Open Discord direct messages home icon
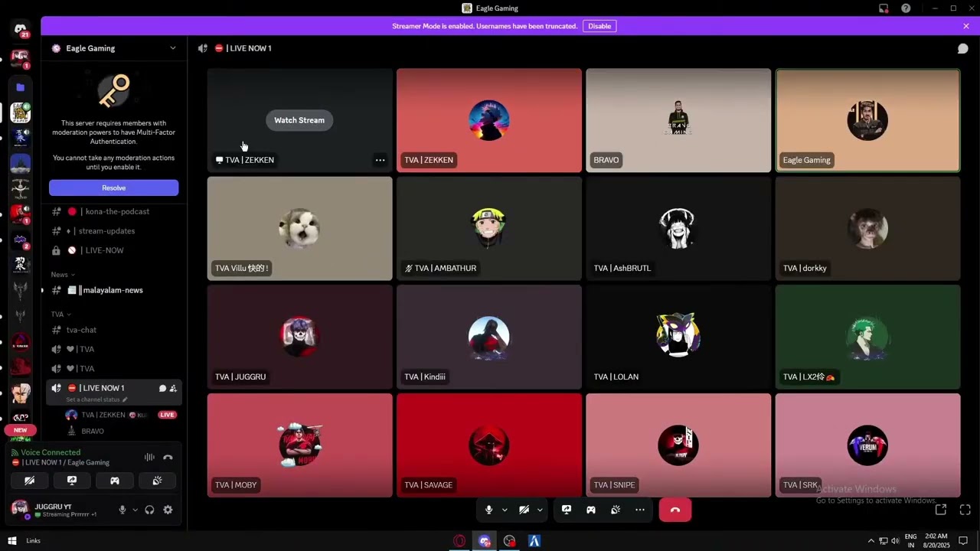This screenshot has height=551, width=980. (x=21, y=29)
